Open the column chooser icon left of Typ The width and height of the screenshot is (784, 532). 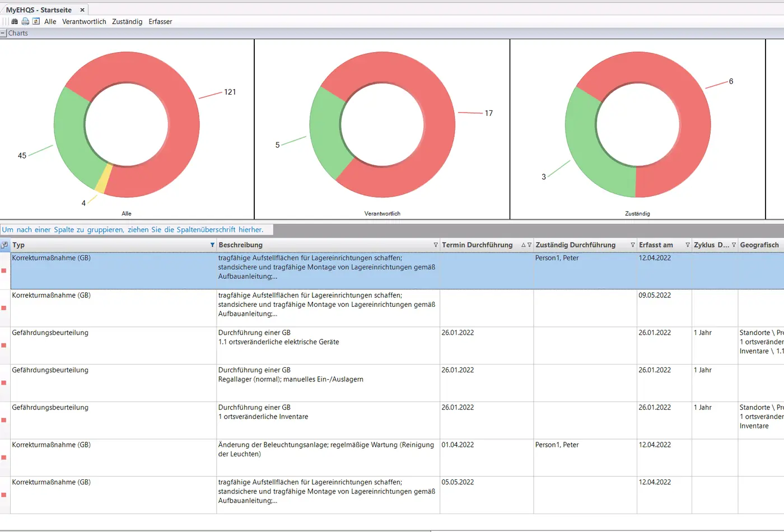click(4, 245)
